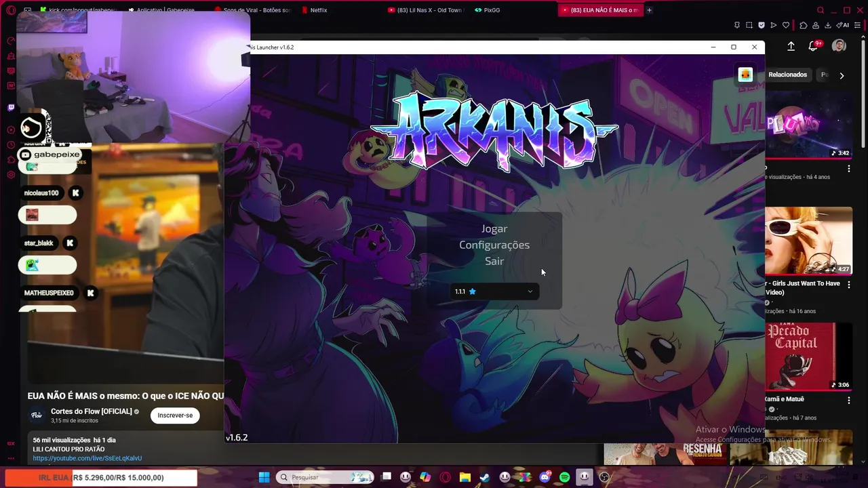Open Spotify from the taskbar
The image size is (868, 488).
(x=564, y=477)
